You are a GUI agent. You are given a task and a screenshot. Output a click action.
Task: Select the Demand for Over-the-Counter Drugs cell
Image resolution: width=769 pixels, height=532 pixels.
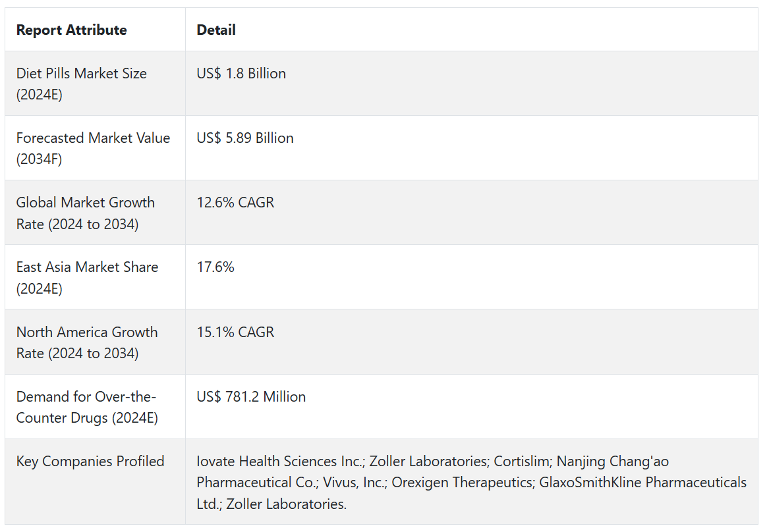pos(87,407)
